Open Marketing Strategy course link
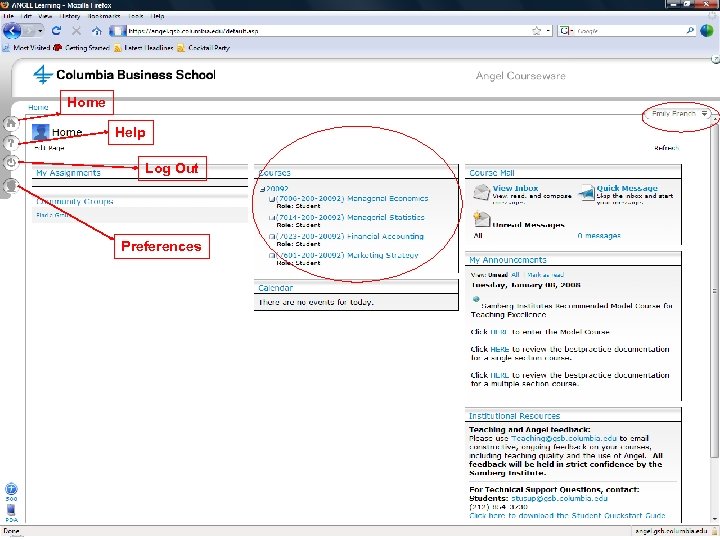This screenshot has height=540, width=720. (x=347, y=255)
